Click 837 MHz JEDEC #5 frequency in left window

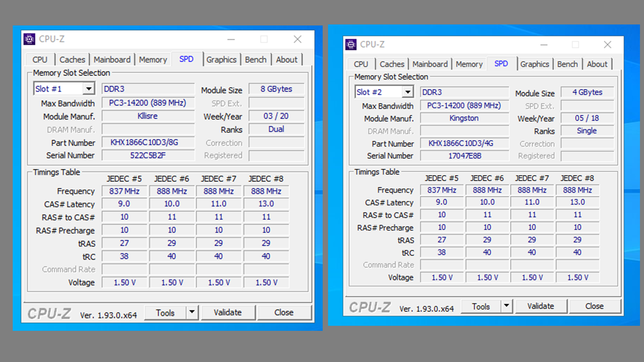(124, 191)
